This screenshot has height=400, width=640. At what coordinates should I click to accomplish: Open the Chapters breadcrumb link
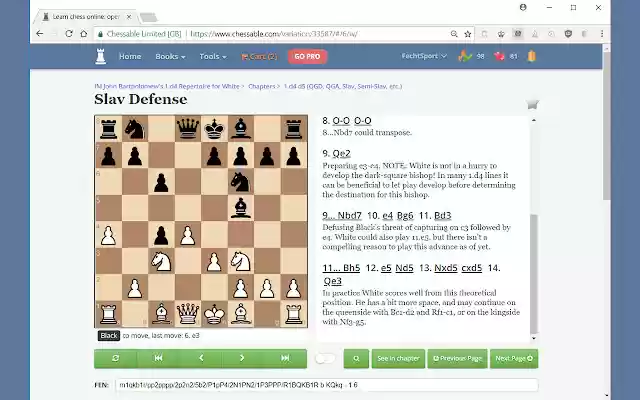tap(262, 86)
